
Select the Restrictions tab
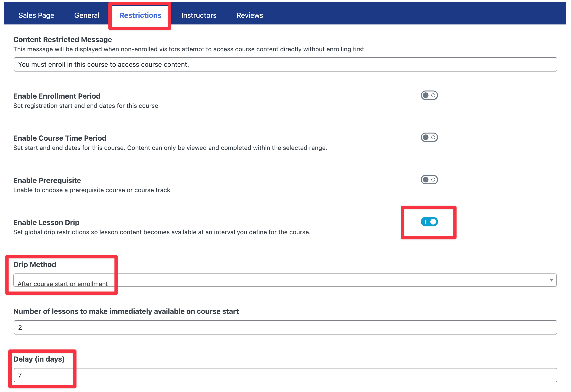pyautogui.click(x=140, y=15)
